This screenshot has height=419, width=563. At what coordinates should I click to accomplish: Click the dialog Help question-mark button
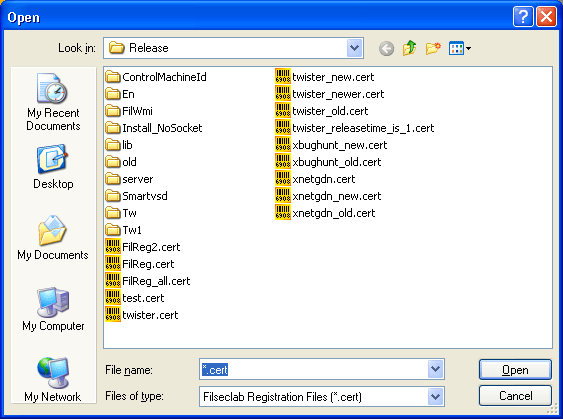523,17
